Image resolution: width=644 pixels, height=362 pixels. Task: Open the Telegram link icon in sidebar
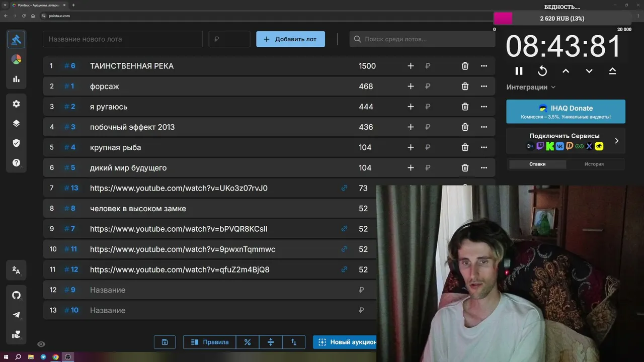click(x=16, y=315)
